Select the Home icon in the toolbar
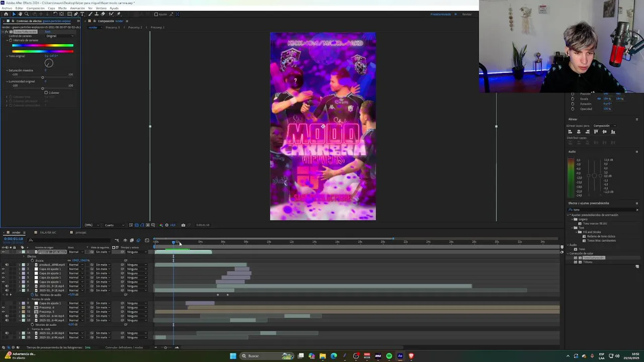 click(6, 14)
